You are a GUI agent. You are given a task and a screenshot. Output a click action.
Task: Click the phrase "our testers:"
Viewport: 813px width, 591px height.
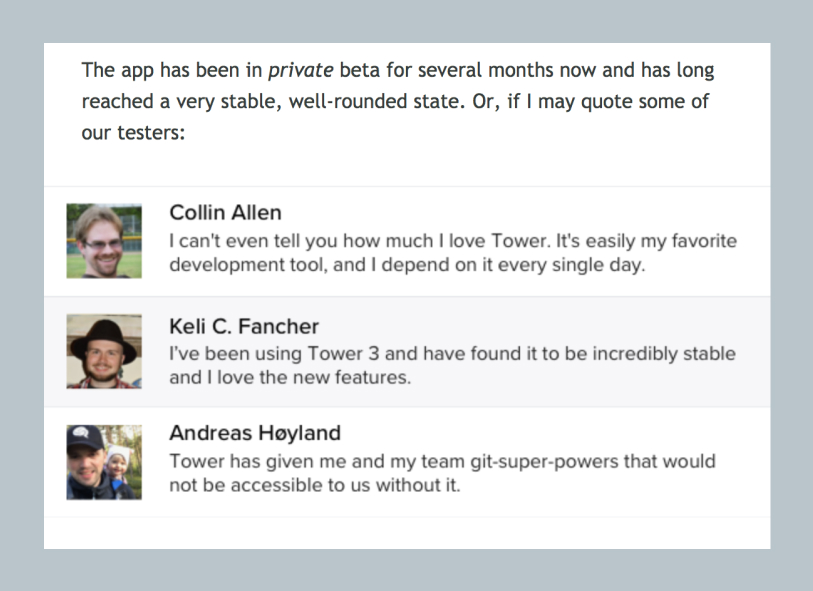point(133,132)
